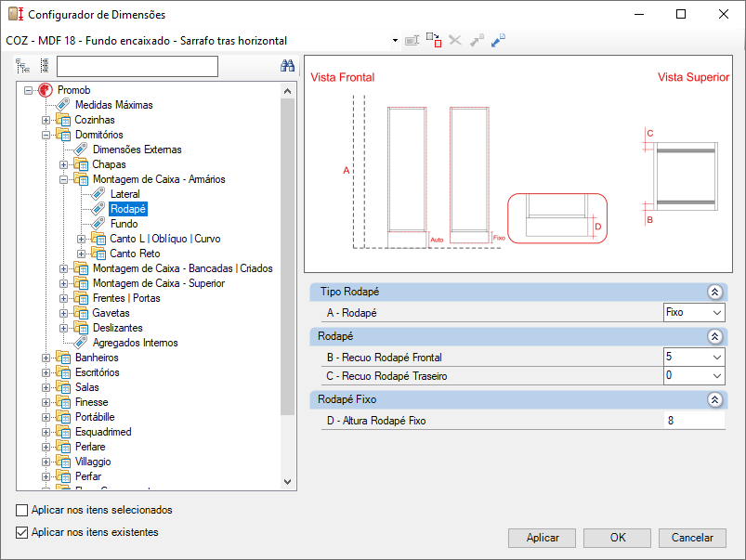
Task: Click the D - Altura Rodapé Fixo value field
Action: [x=694, y=420]
